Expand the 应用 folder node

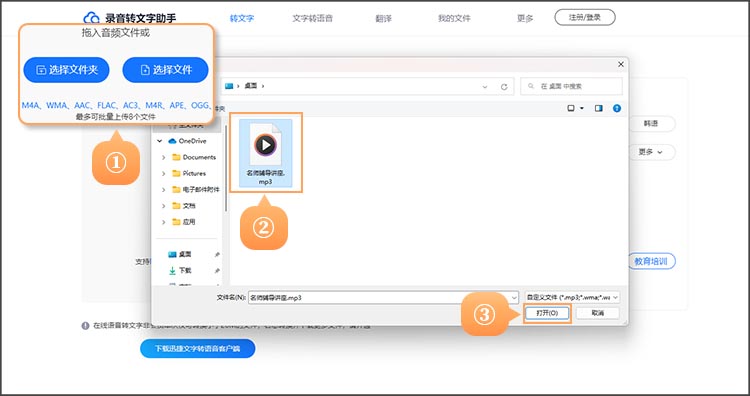click(164, 222)
